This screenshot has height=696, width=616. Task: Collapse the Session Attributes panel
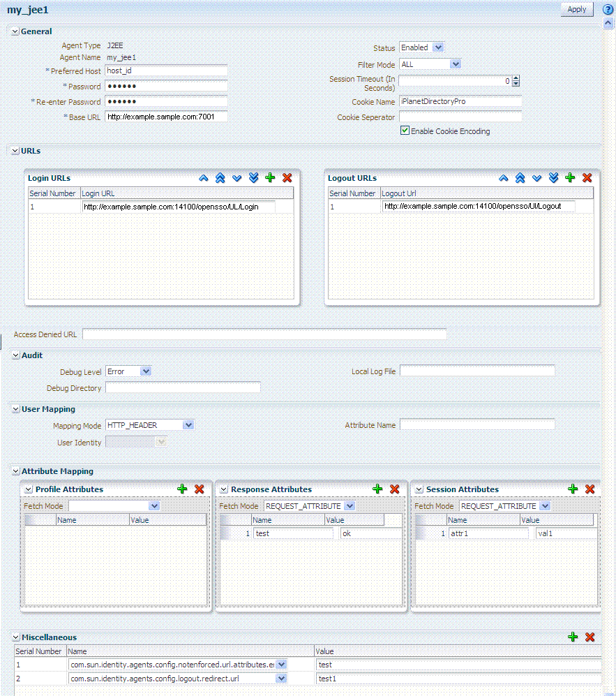coord(419,489)
